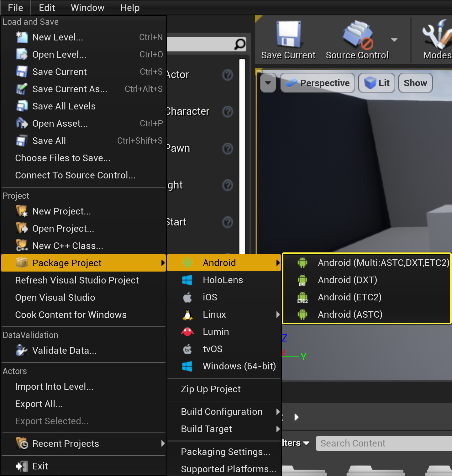Viewport: 452px width, 476px height.
Task: Expand the Recent Projects submenu
Action: tap(66, 443)
